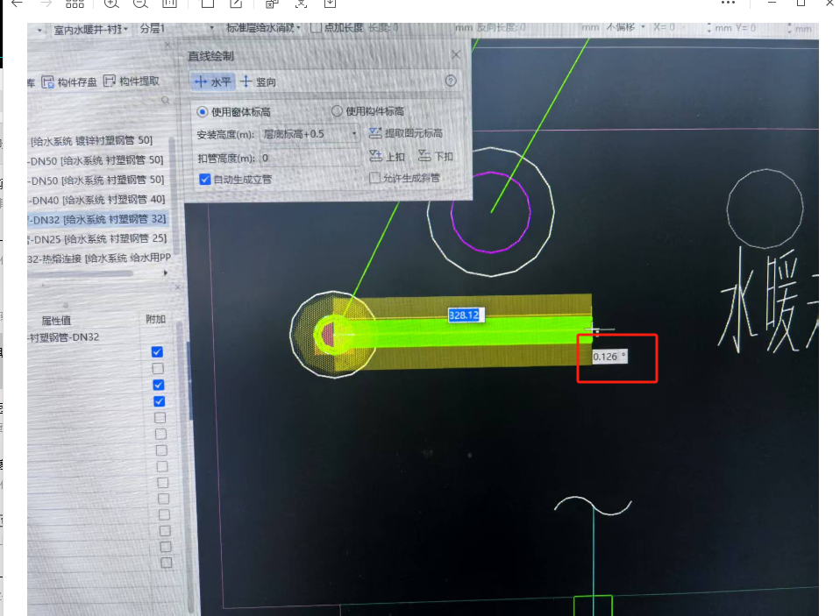Viewport: 840px width, 616px height.
Task: Click the 衬塑钢管-DN32 property value cell
Action: tap(64, 337)
